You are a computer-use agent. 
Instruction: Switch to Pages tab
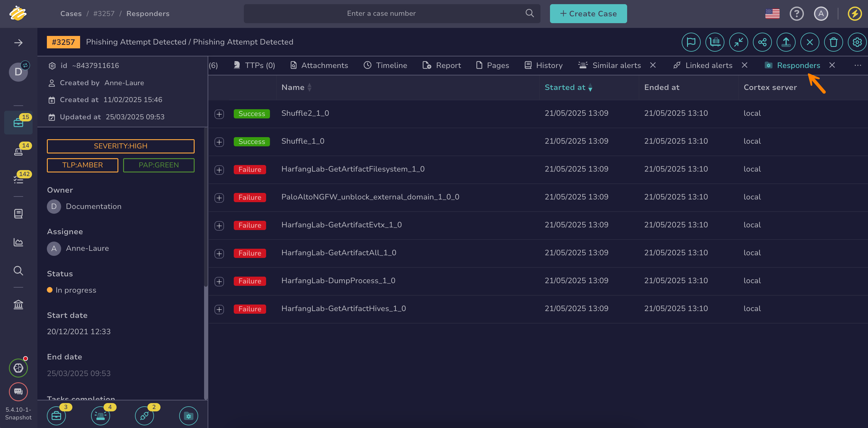click(x=492, y=65)
